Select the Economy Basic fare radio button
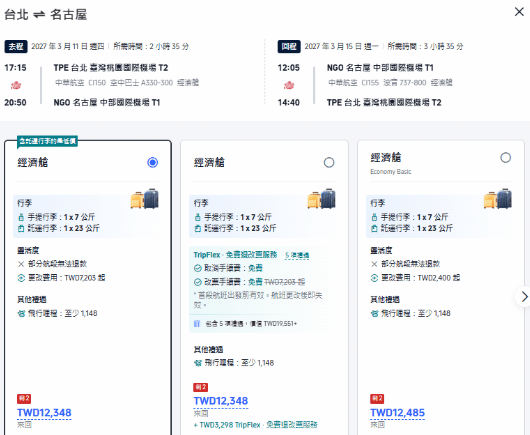Image resolution: width=530 pixels, height=435 pixels. 505,158
